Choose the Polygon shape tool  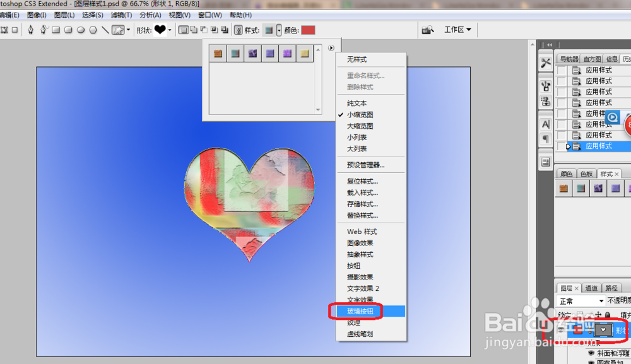[x=93, y=30]
